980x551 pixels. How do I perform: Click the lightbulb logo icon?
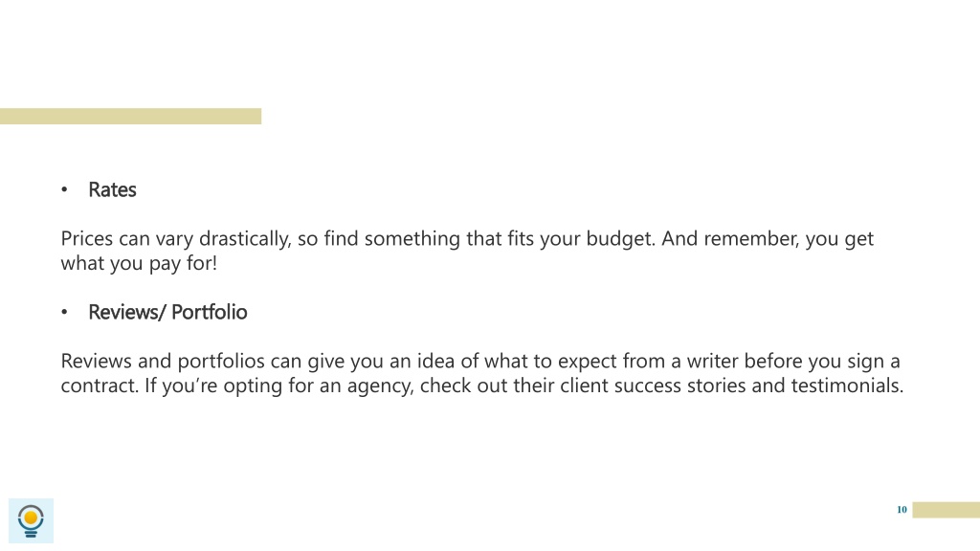(x=31, y=521)
